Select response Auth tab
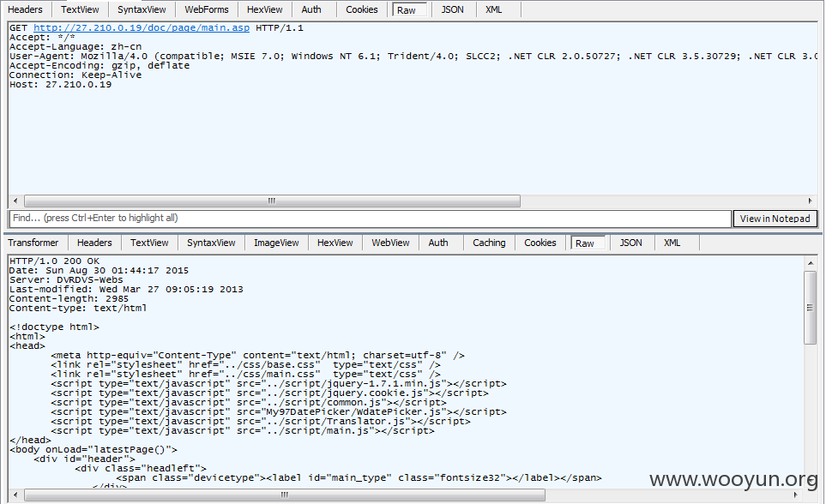826x504 pixels. click(438, 243)
